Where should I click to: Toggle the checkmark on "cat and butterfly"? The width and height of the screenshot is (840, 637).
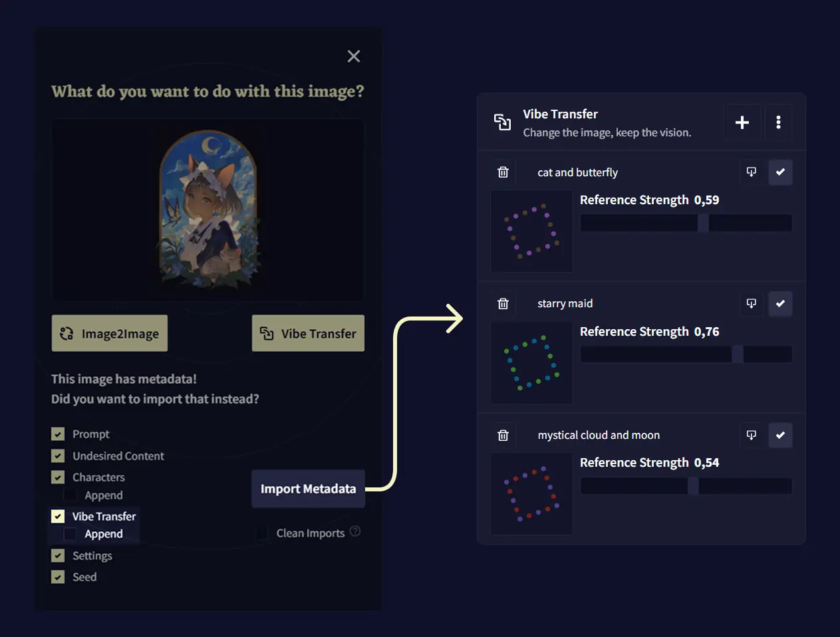[x=780, y=172]
